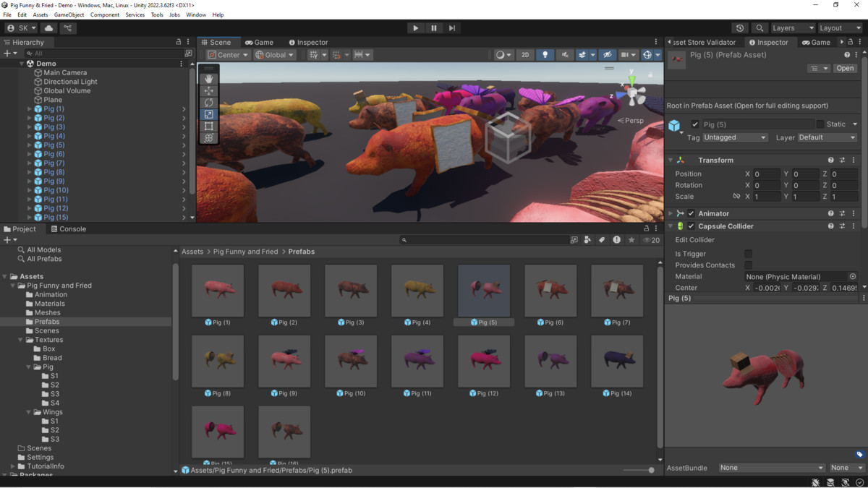
Task: Open SK account dropdown
Action: [x=21, y=28]
